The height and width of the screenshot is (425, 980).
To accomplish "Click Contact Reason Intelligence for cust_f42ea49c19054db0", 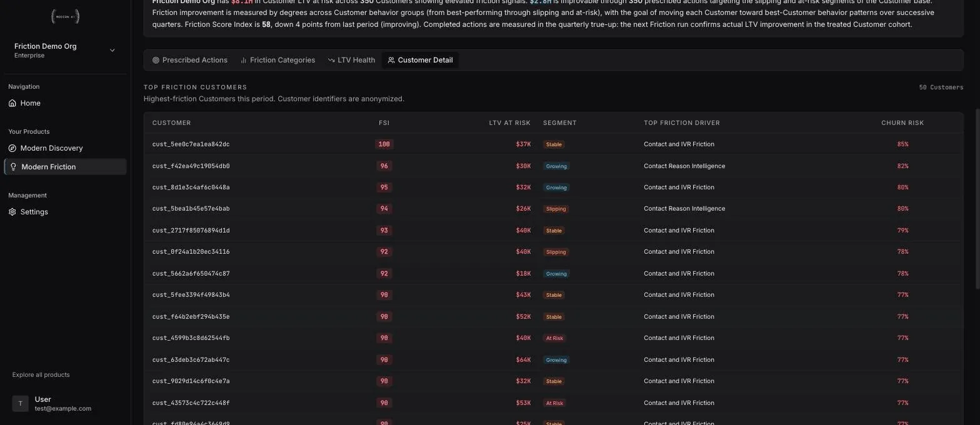I will [684, 166].
